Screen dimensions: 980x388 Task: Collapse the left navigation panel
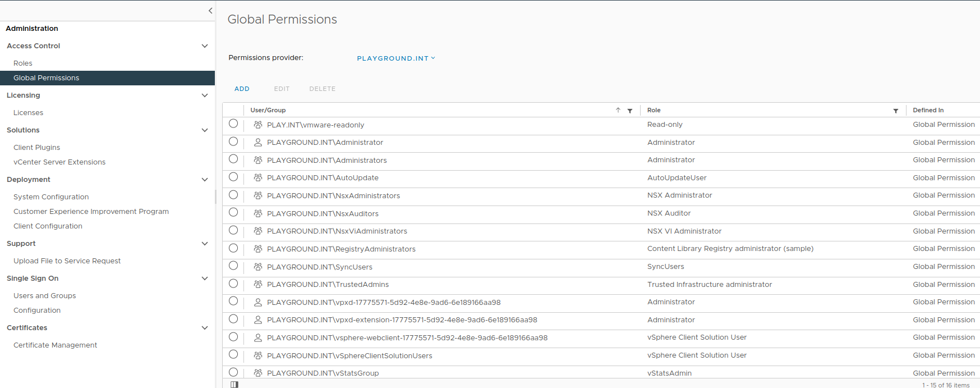(210, 11)
